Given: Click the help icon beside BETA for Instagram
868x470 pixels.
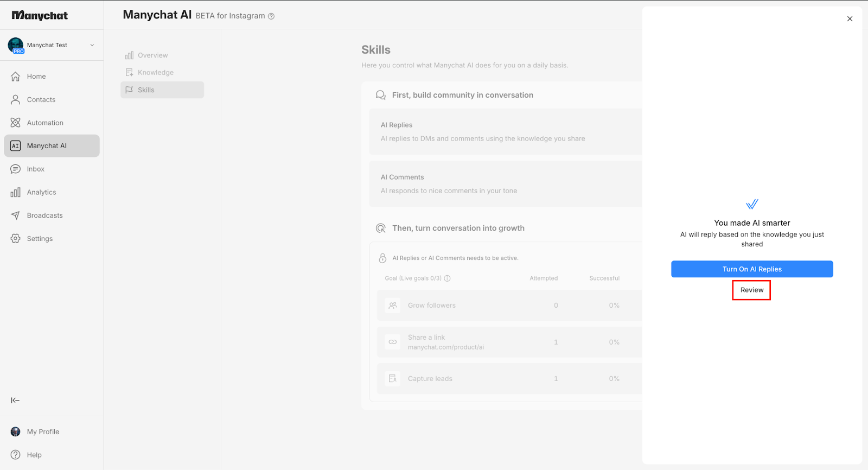Looking at the screenshot, I should [271, 16].
